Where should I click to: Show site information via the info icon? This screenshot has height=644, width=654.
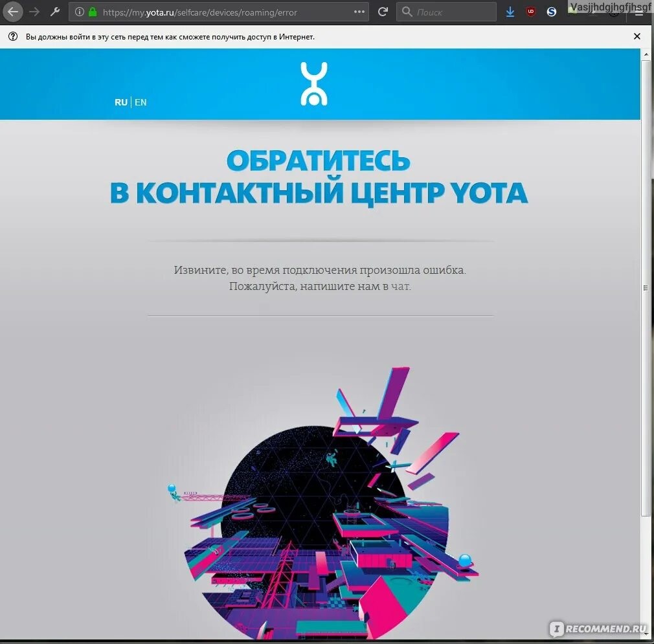pyautogui.click(x=79, y=12)
